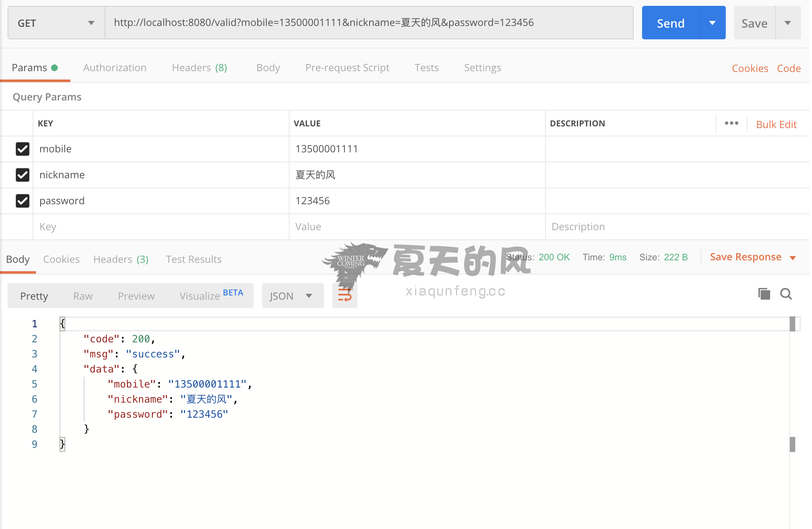Open the Code snippet link
Viewport: 812px width, 529px height.
click(x=789, y=68)
